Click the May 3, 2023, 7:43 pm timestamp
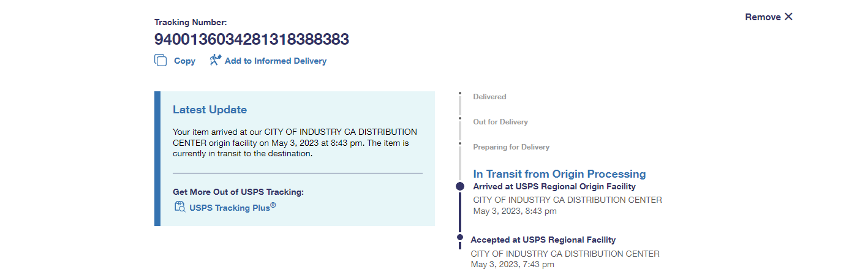The width and height of the screenshot is (868, 280). (512, 264)
